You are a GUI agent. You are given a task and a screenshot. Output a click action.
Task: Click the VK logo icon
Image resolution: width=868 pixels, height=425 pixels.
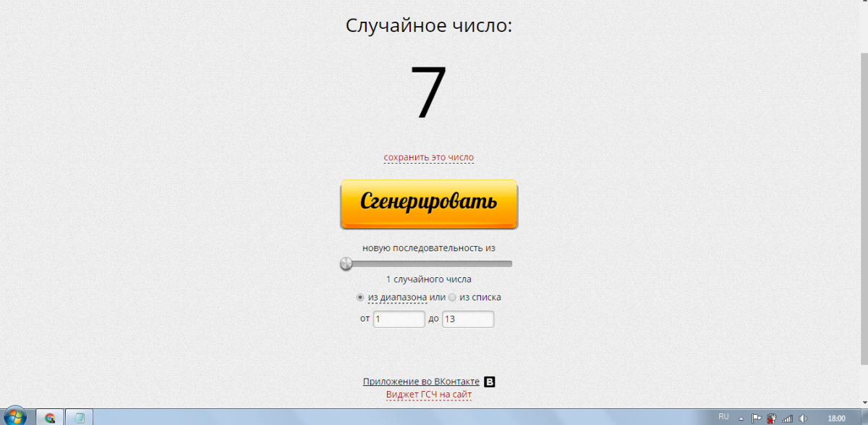click(490, 382)
